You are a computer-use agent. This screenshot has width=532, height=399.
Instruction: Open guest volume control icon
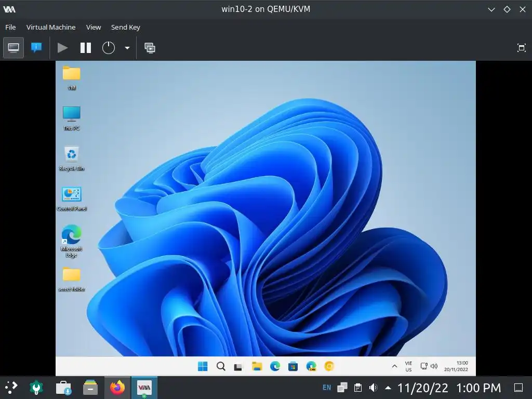tap(434, 366)
